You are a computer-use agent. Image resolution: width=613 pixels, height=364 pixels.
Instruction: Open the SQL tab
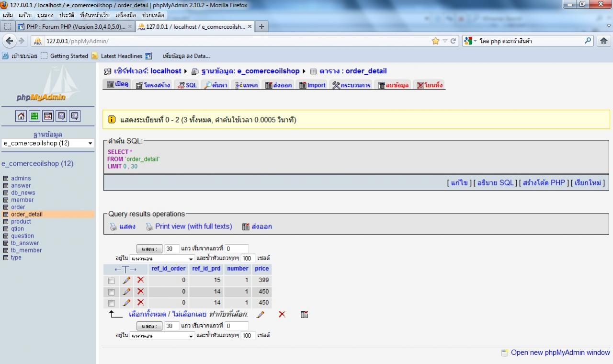click(187, 85)
